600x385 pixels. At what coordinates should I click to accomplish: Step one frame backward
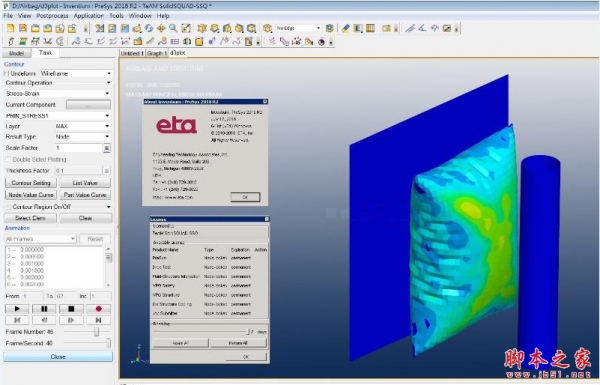click(x=44, y=320)
